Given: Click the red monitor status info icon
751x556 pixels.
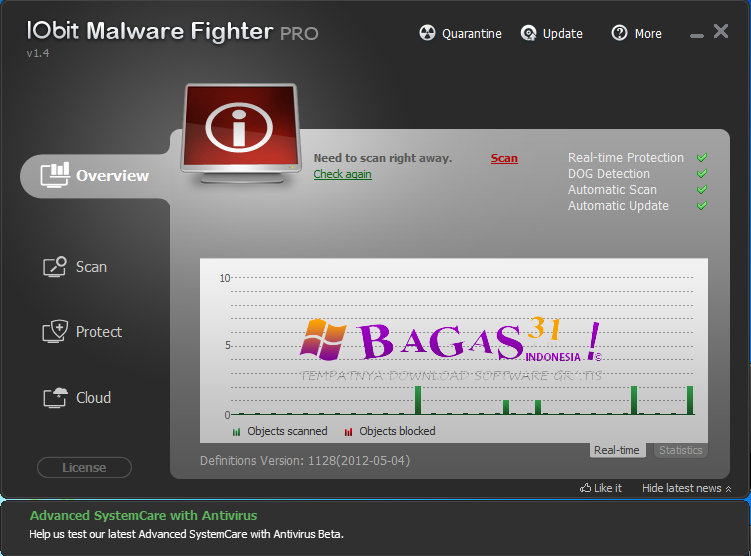Looking at the screenshot, I should click(x=241, y=134).
